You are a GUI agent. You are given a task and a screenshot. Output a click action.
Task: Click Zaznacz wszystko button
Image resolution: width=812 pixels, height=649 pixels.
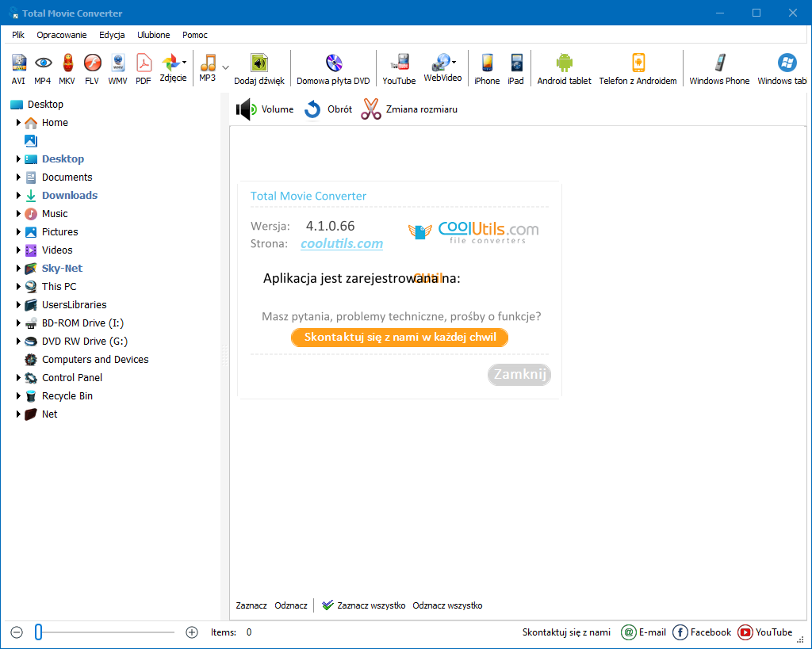(x=363, y=605)
